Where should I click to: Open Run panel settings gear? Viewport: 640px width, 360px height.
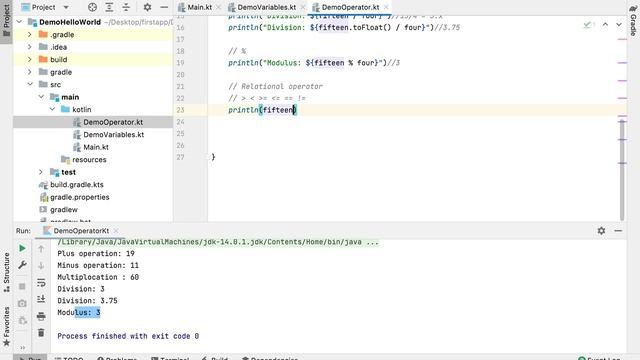pos(601,231)
